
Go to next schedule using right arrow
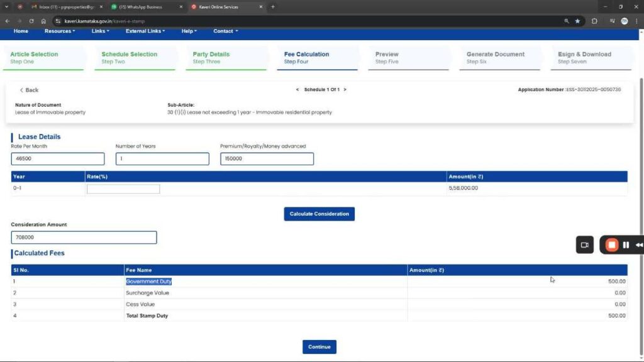pyautogui.click(x=345, y=90)
